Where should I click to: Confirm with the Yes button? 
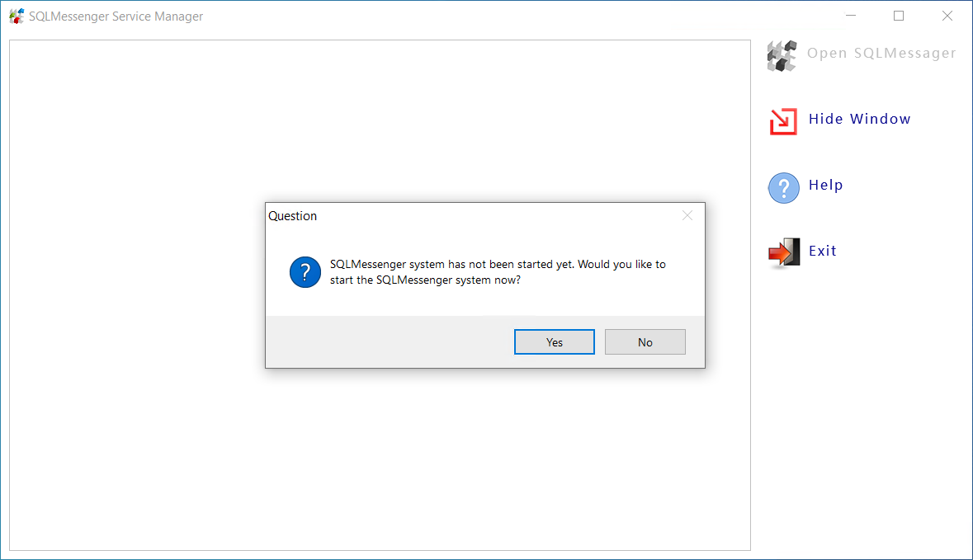pos(554,341)
